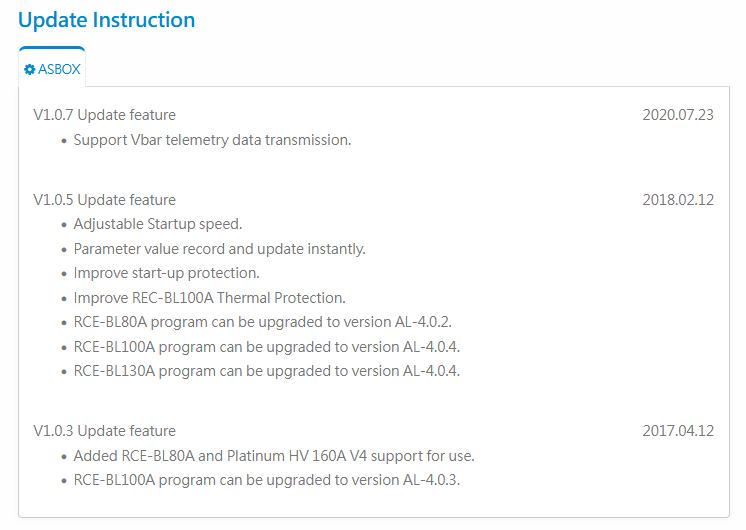
Task: Click the 2020.07.23 release date
Action: tap(678, 115)
